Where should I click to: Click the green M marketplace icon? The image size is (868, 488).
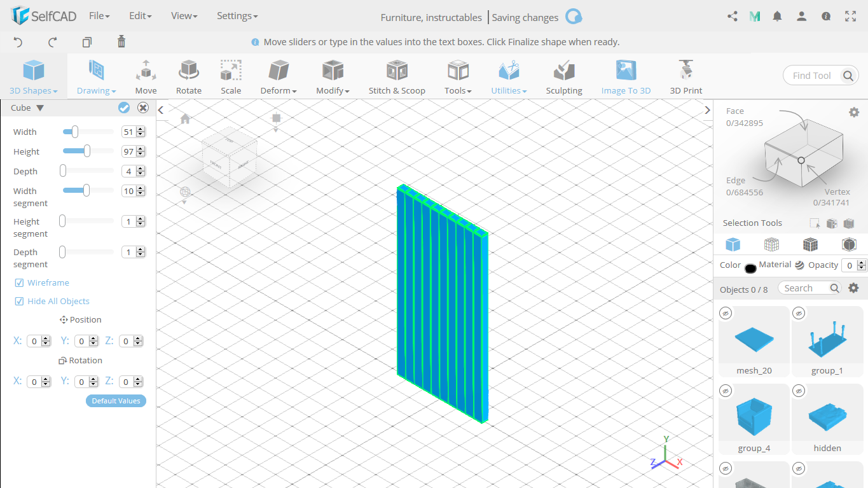755,17
